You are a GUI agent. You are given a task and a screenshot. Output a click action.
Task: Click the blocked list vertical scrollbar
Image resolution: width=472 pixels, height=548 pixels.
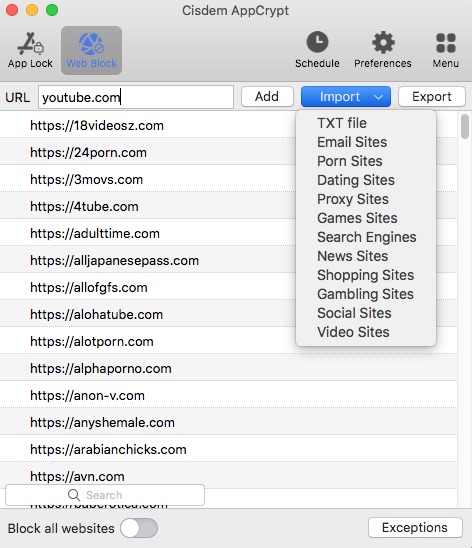465,127
